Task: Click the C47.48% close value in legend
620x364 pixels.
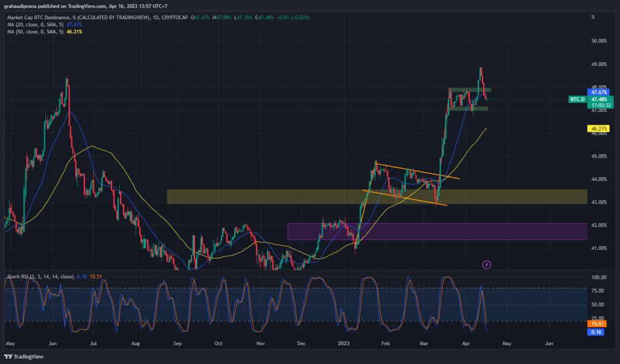Action: pos(265,18)
